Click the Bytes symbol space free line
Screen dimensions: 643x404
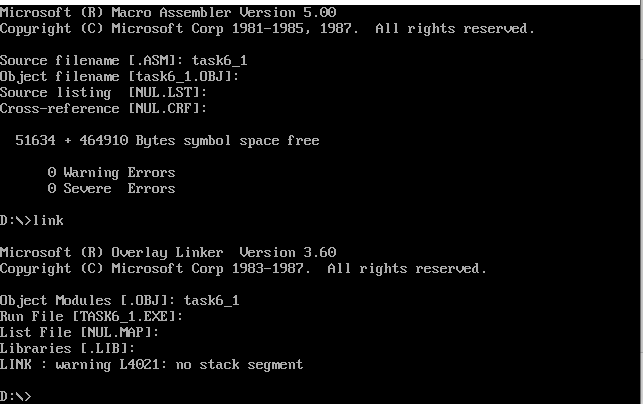167,141
